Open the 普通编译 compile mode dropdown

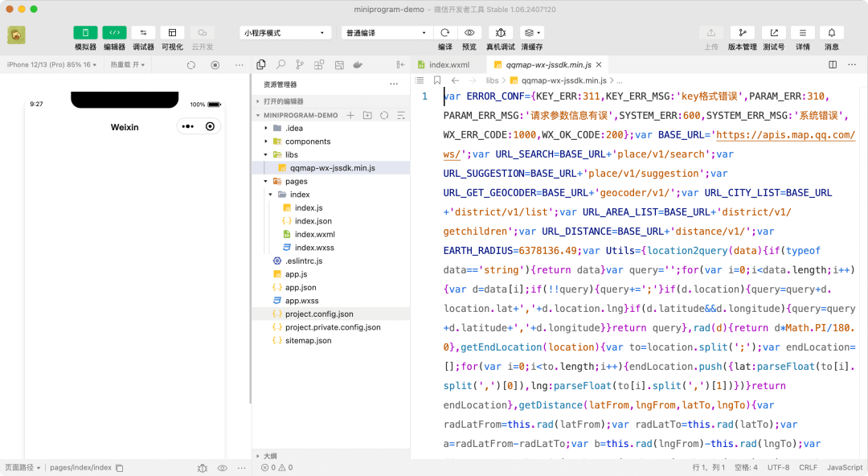click(387, 33)
